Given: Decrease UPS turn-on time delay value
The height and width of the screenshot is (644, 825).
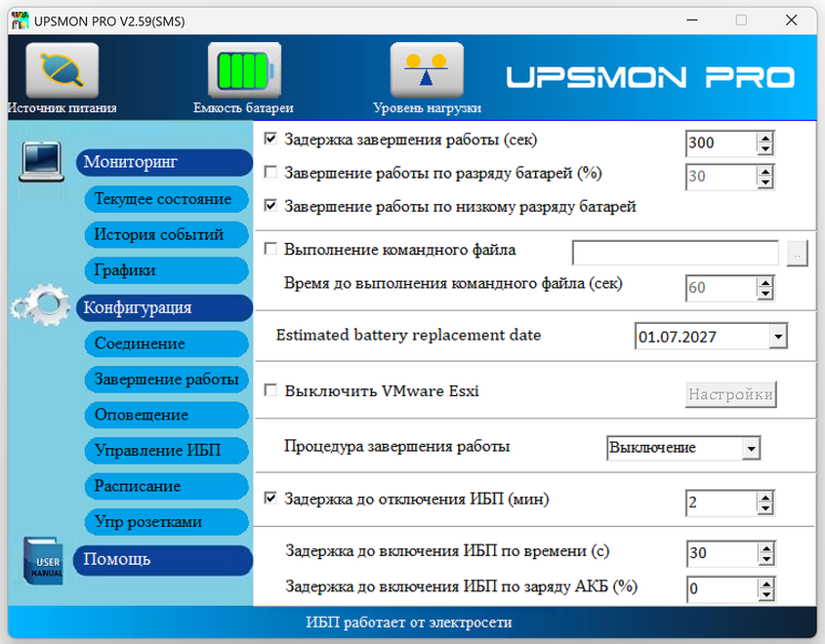Looking at the screenshot, I should [x=766, y=559].
